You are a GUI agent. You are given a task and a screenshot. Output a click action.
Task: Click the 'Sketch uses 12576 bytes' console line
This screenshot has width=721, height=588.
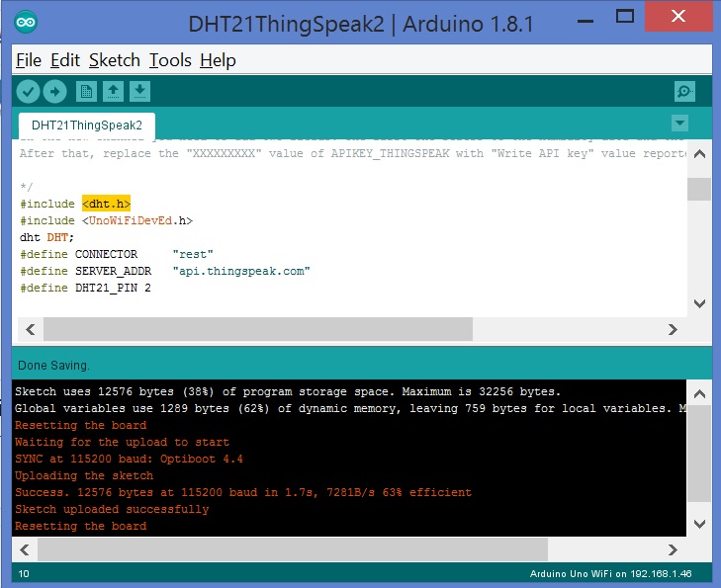tap(288, 392)
